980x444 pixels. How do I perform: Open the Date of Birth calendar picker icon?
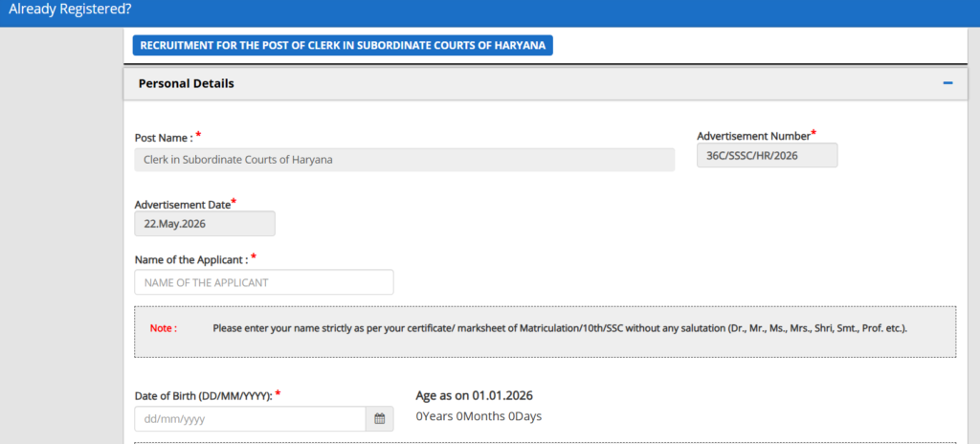coord(379,419)
